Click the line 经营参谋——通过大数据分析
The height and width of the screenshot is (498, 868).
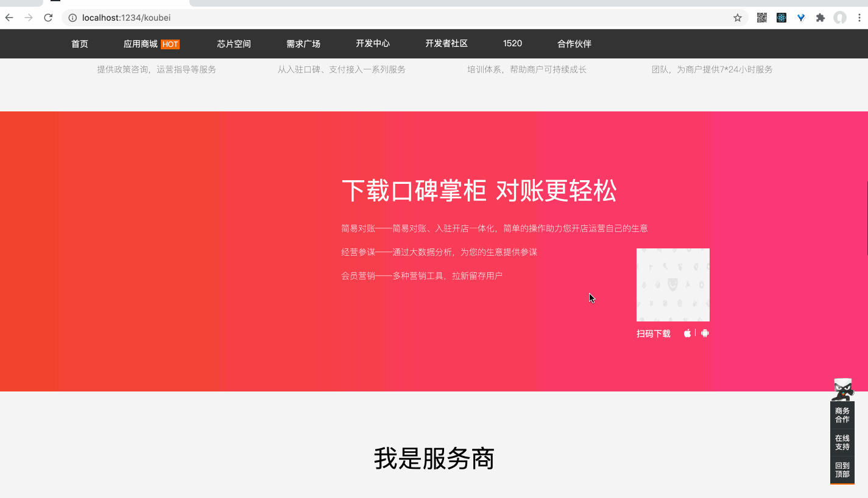coord(439,252)
